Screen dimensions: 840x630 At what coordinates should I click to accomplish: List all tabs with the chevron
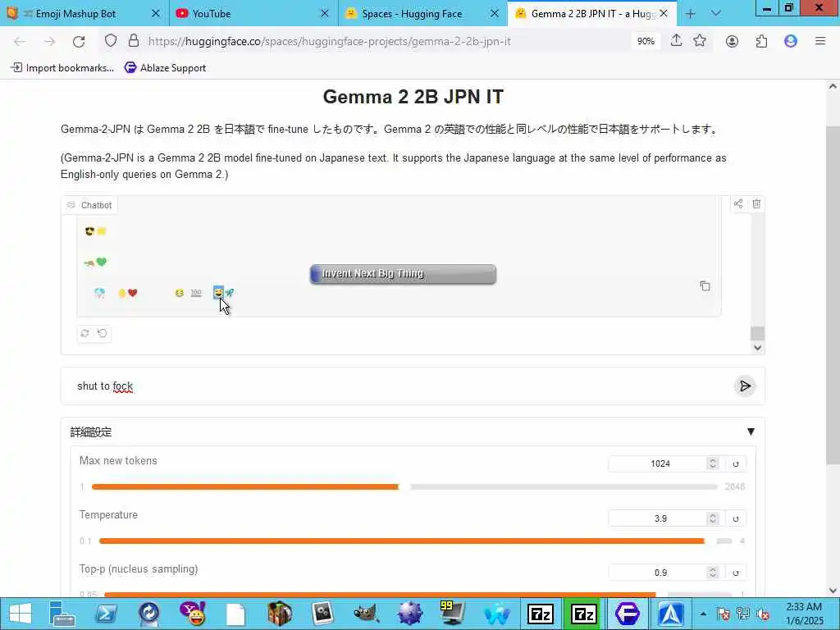pyautogui.click(x=716, y=13)
